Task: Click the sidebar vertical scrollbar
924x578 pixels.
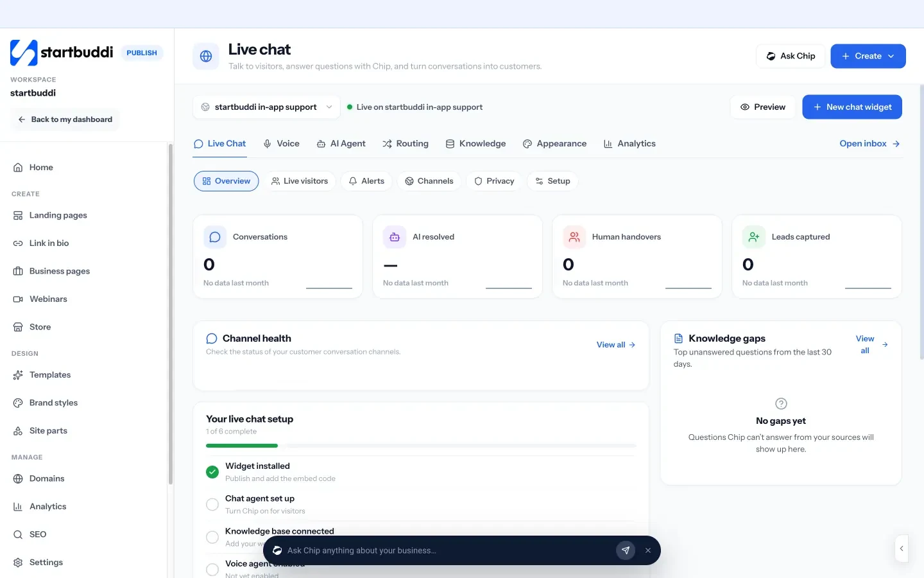Action: coord(171,315)
